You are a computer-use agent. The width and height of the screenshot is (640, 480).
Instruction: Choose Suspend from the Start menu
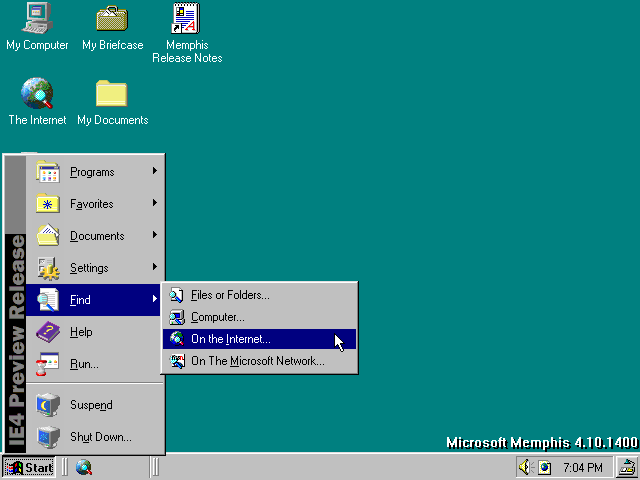click(x=94, y=404)
